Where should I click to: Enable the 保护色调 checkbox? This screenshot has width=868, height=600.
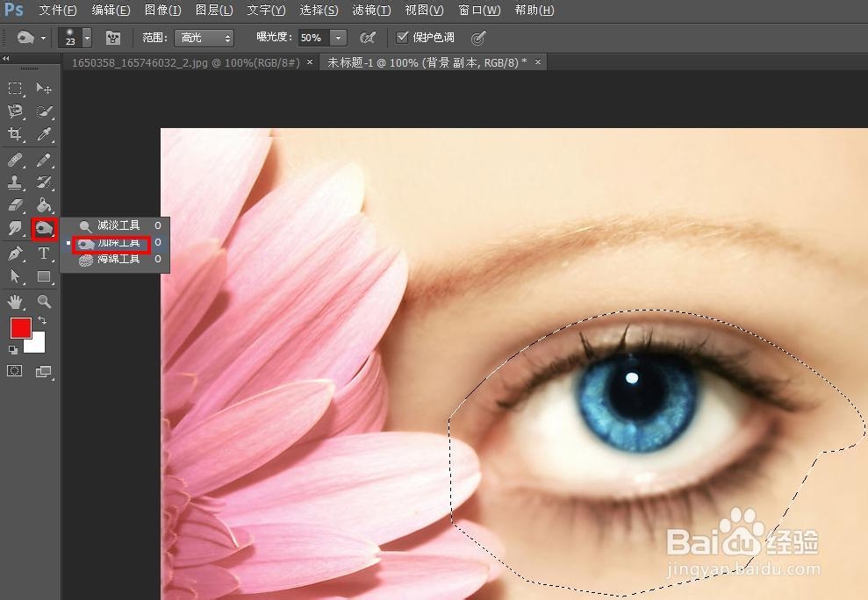pyautogui.click(x=402, y=38)
